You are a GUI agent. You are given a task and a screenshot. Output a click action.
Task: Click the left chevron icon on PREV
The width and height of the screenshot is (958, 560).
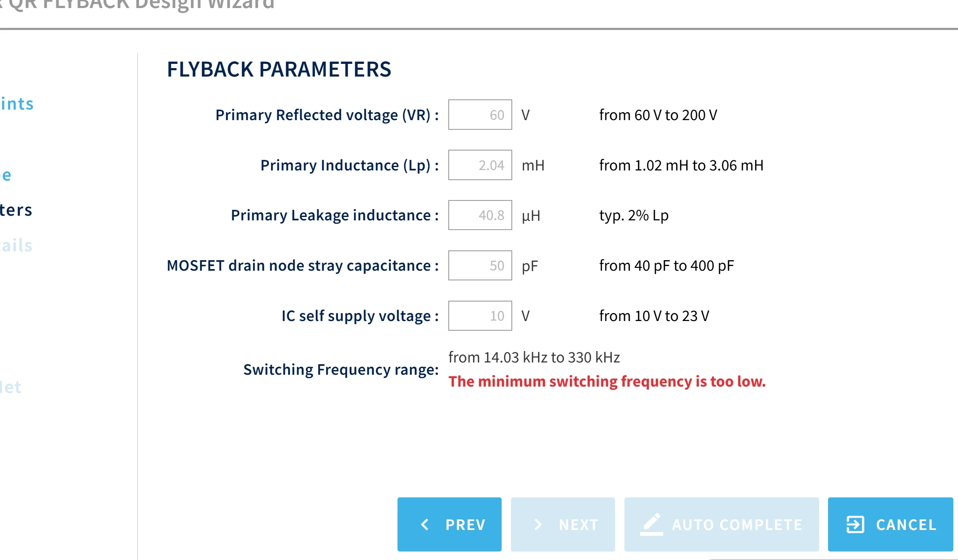coord(425,524)
